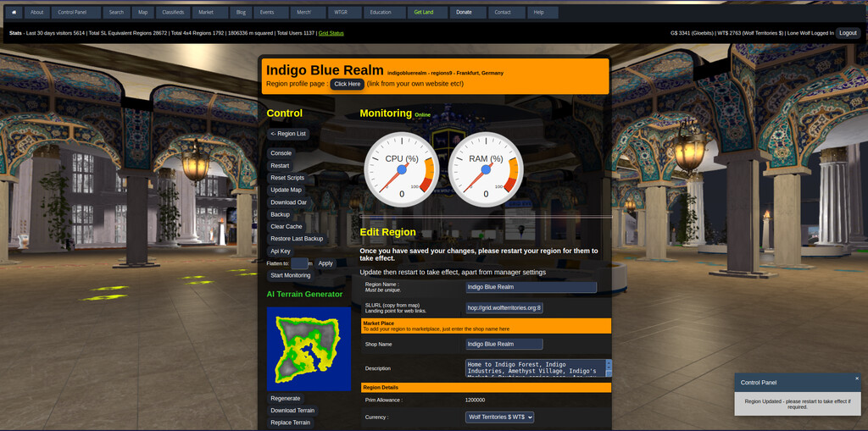Regenerate the AI terrain

(x=285, y=398)
